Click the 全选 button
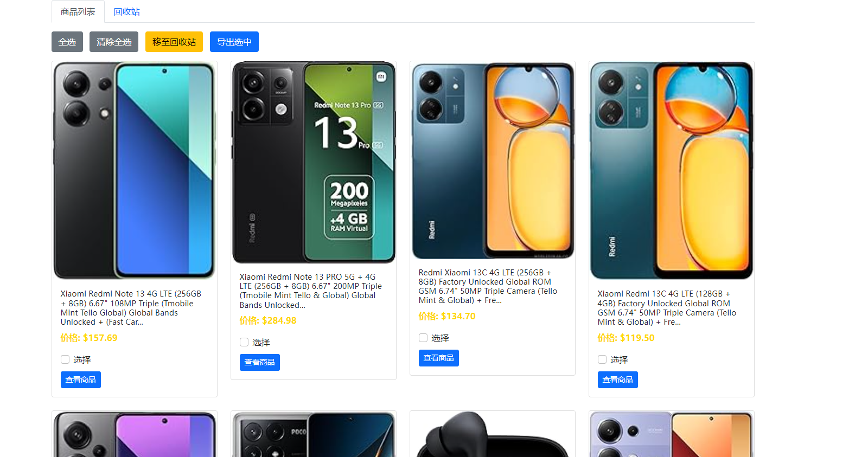Screen dimensions: 868x457 click(x=67, y=42)
